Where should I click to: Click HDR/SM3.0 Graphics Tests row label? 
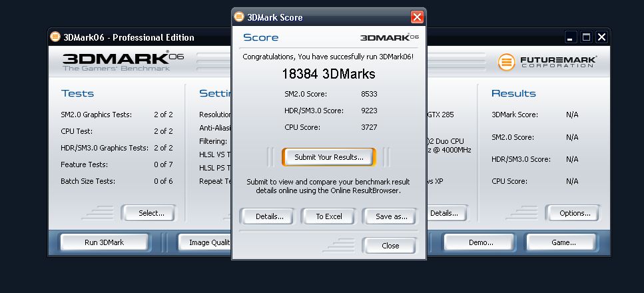point(105,148)
